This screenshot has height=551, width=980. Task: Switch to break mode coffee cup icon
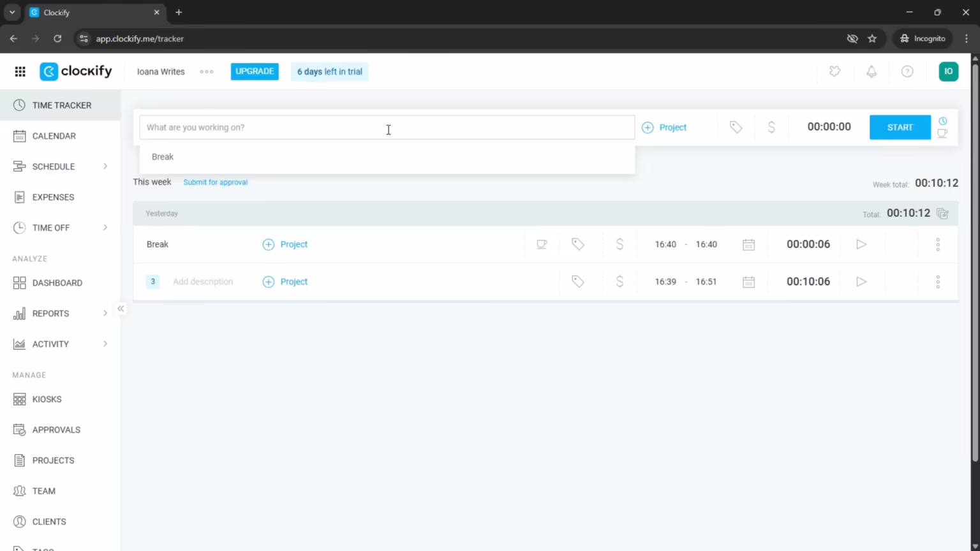pyautogui.click(x=942, y=133)
